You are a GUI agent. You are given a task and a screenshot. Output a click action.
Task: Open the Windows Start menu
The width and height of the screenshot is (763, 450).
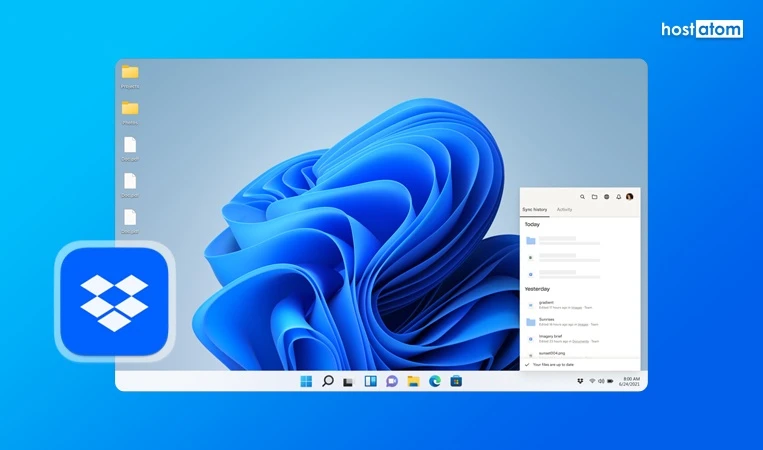point(306,381)
